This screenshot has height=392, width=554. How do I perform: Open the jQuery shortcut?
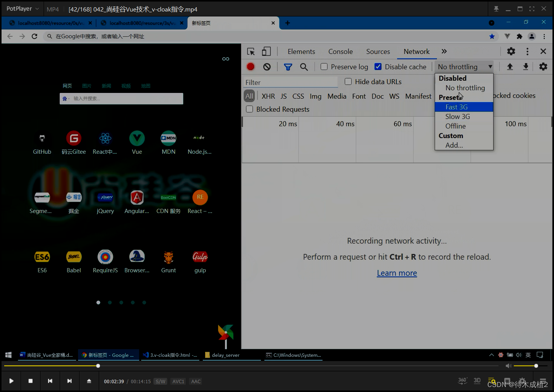(x=105, y=202)
